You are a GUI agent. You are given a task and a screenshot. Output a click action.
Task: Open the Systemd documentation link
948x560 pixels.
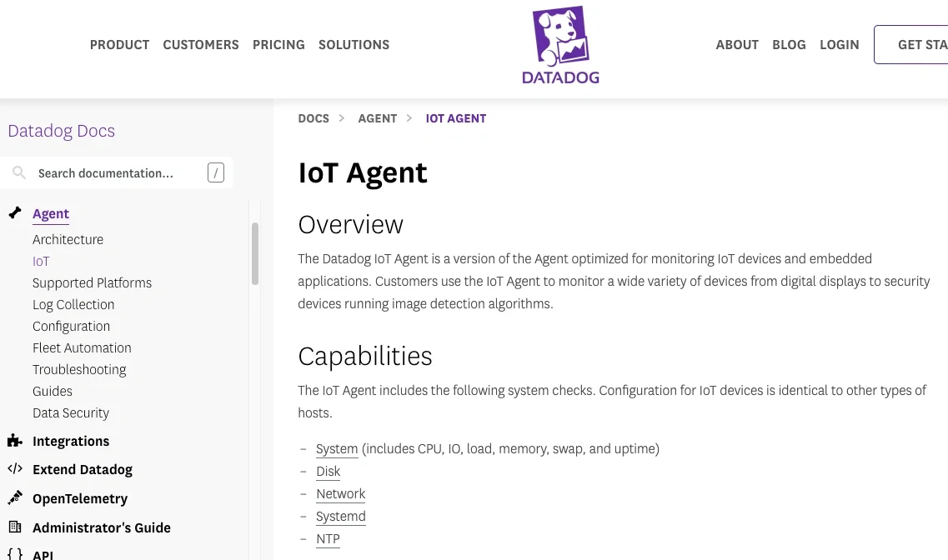click(x=340, y=516)
